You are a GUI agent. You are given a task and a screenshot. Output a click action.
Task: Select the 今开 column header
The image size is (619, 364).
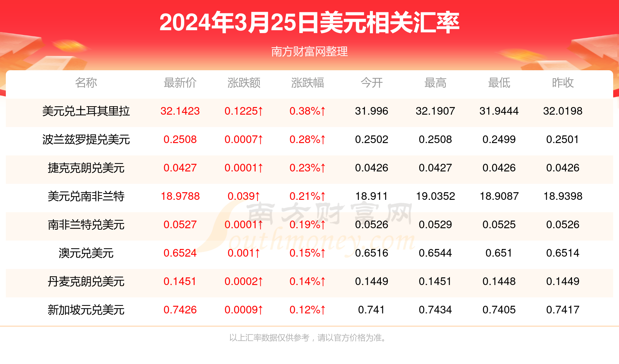pos(371,83)
